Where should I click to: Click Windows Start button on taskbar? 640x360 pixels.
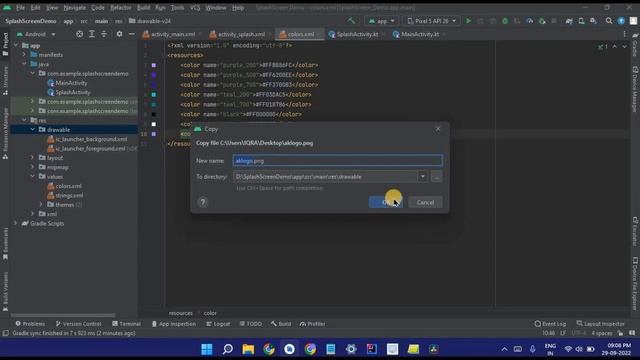pos(207,349)
